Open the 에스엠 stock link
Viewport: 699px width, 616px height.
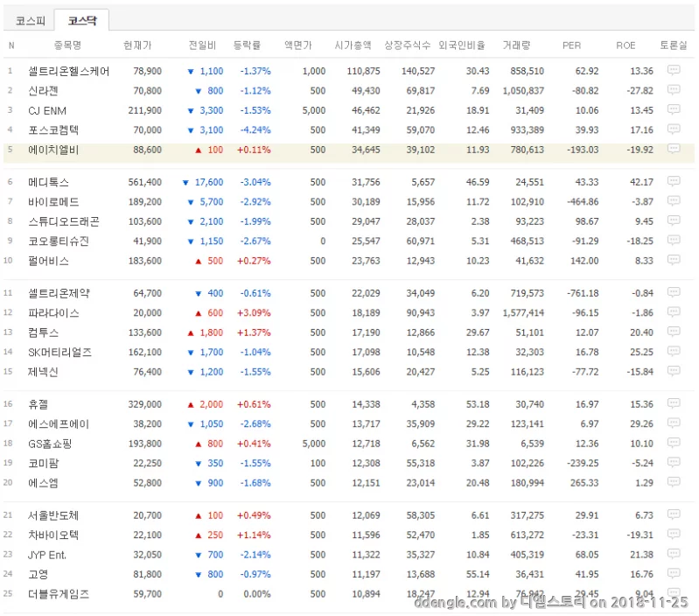click(43, 482)
